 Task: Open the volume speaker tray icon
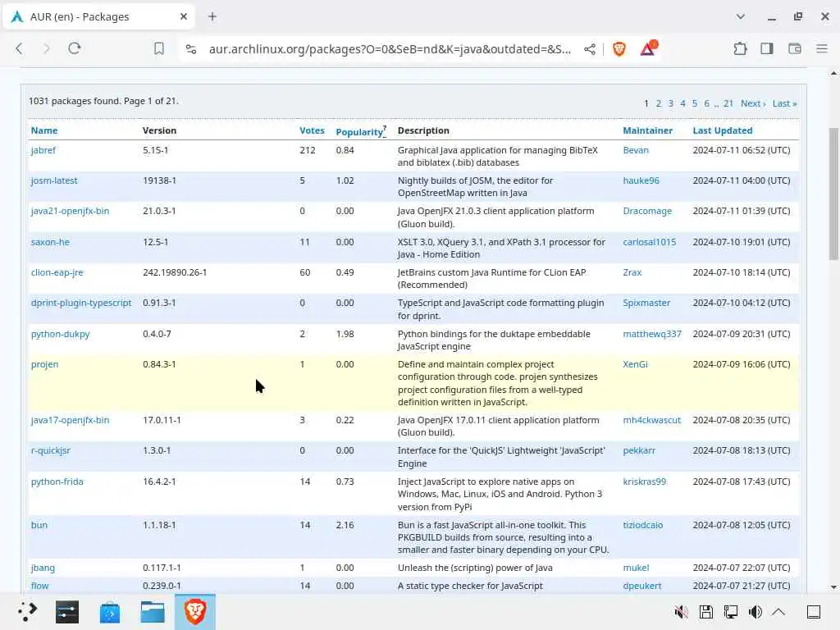756,611
